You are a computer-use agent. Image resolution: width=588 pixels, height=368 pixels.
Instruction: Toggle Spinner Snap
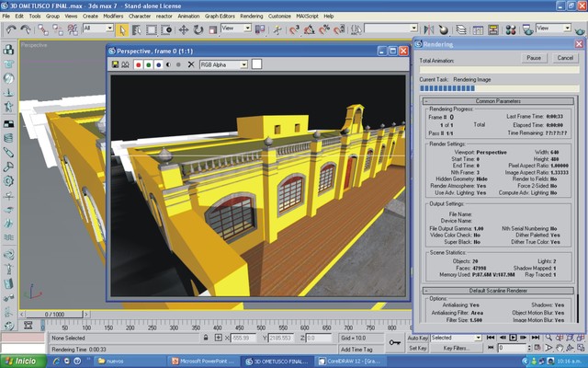click(339, 29)
